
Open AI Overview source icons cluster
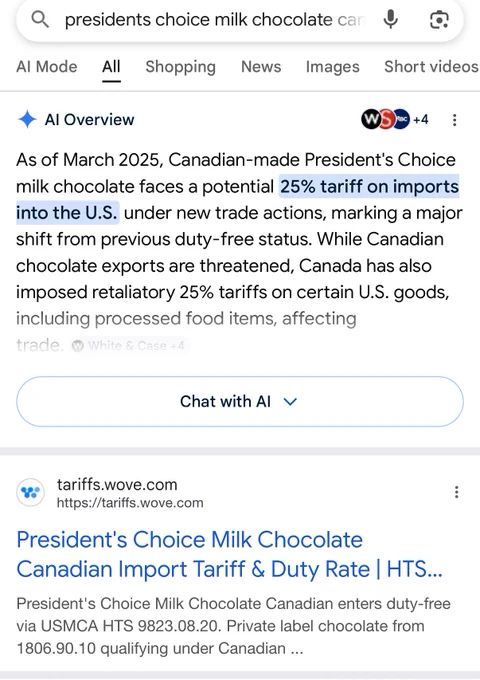[395, 119]
